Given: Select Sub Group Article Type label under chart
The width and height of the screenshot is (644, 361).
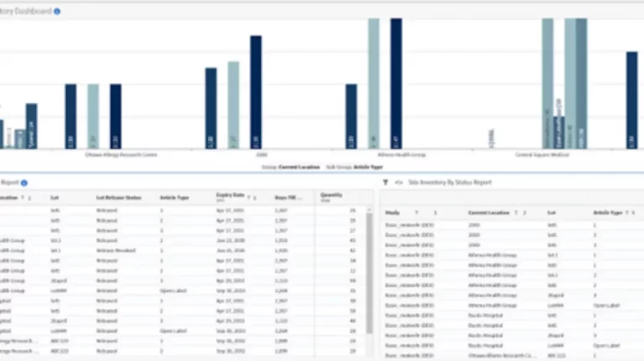Looking at the screenshot, I should [x=349, y=168].
